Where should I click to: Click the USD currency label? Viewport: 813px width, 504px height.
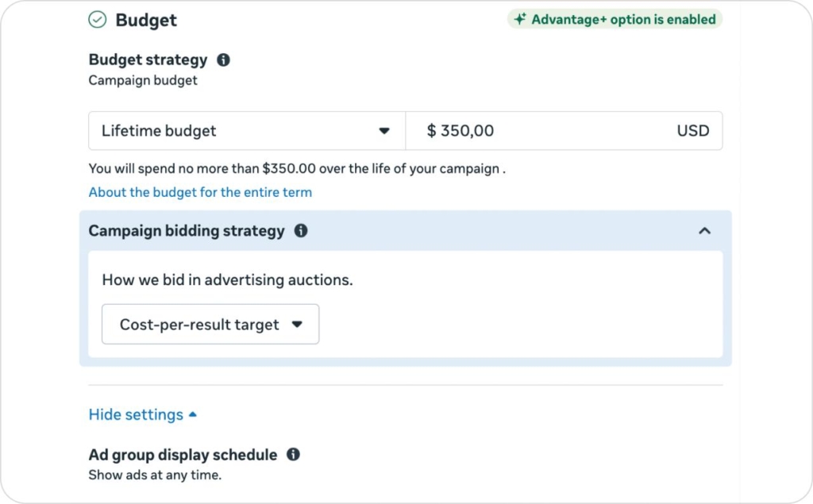692,130
